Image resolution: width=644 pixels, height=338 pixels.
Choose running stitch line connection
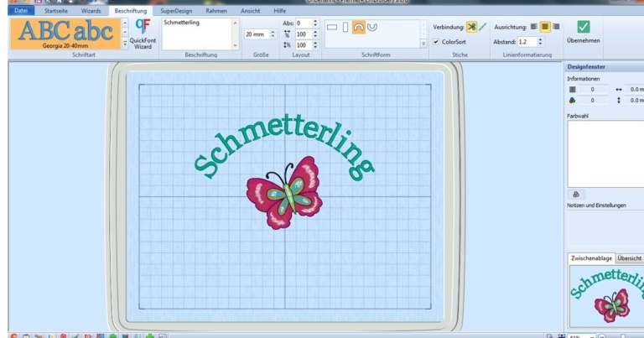click(483, 27)
